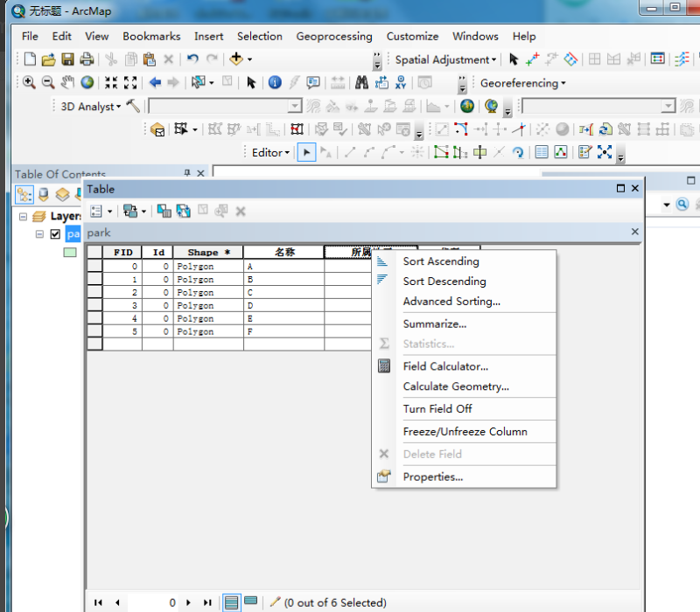
Task: Click the Fixed Zoom In icon
Action: pyautogui.click(x=111, y=82)
